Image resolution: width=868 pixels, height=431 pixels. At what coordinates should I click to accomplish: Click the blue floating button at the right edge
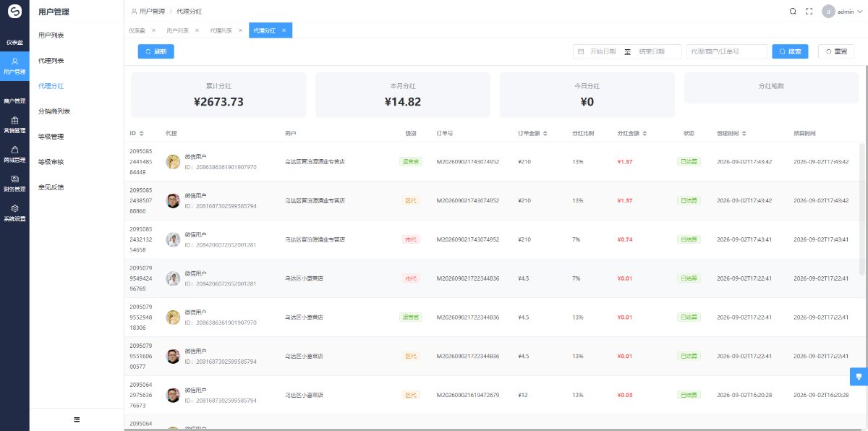point(859,376)
